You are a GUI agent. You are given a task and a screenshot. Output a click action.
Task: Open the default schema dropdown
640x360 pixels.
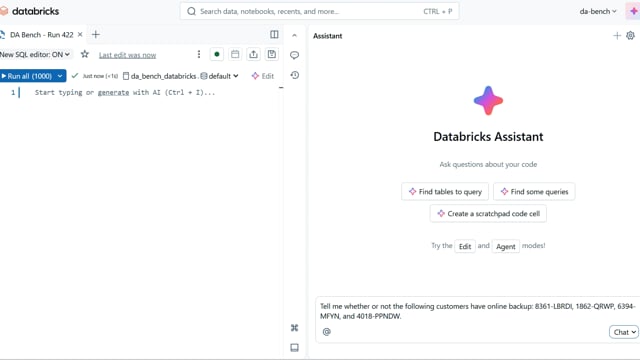tap(220, 76)
